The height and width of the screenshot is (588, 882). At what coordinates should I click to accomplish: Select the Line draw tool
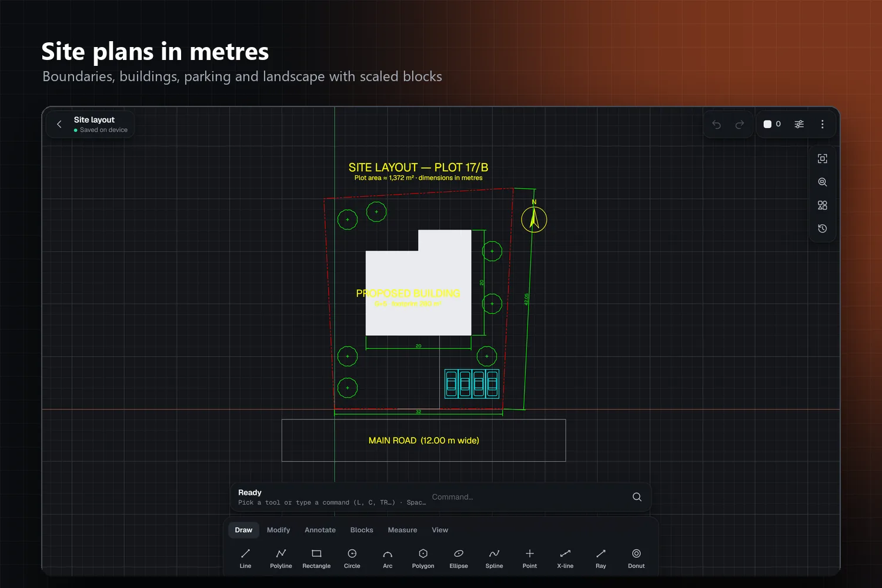pos(245,559)
